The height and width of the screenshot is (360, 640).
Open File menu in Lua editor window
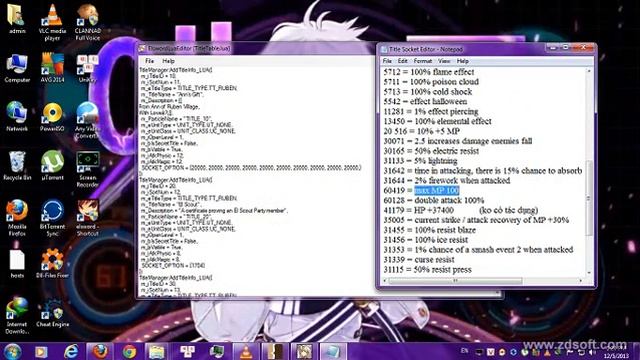[x=149, y=61]
